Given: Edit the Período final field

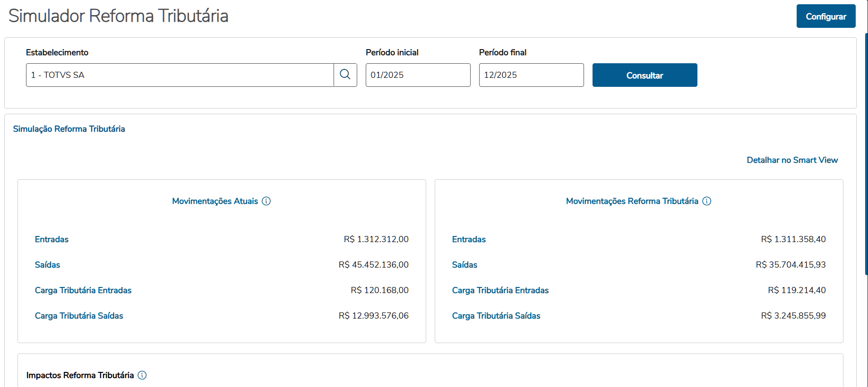Looking at the screenshot, I should 532,75.
